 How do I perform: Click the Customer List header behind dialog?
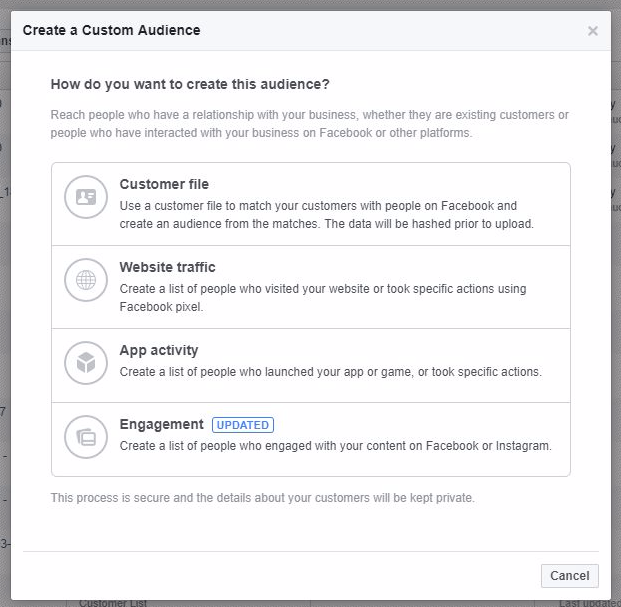pos(113,603)
